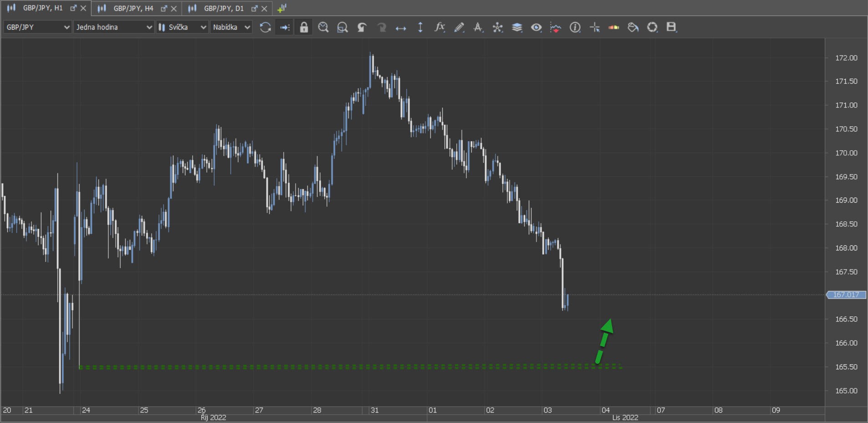
Task: Click the 172.00 price axis label
Action: pyautogui.click(x=846, y=58)
